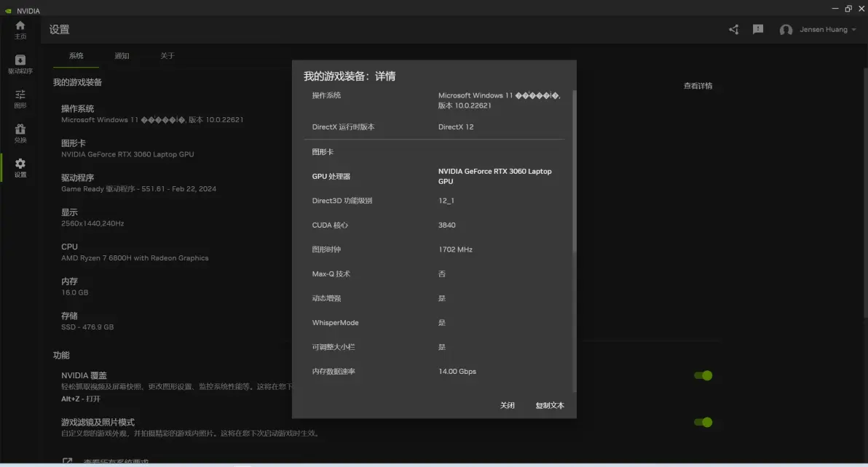This screenshot has width=868, height=467.
Task: Click the 可调整大小栏 label
Action: tap(334, 347)
